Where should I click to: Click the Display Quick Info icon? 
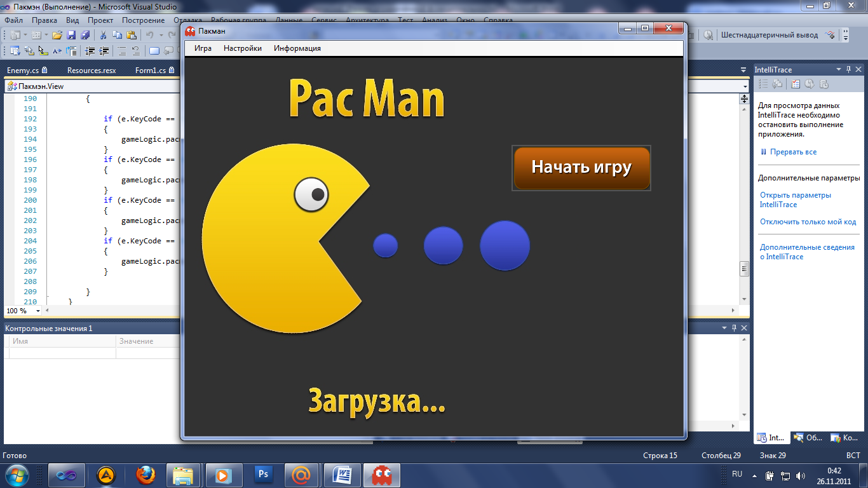(43, 51)
